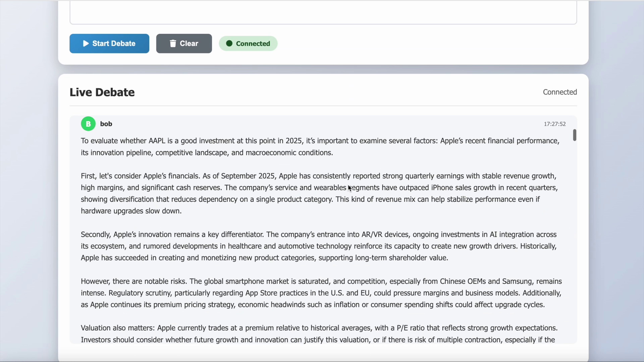644x362 pixels.
Task: Click the 17:27:52 message timestamp
Action: [x=554, y=124]
